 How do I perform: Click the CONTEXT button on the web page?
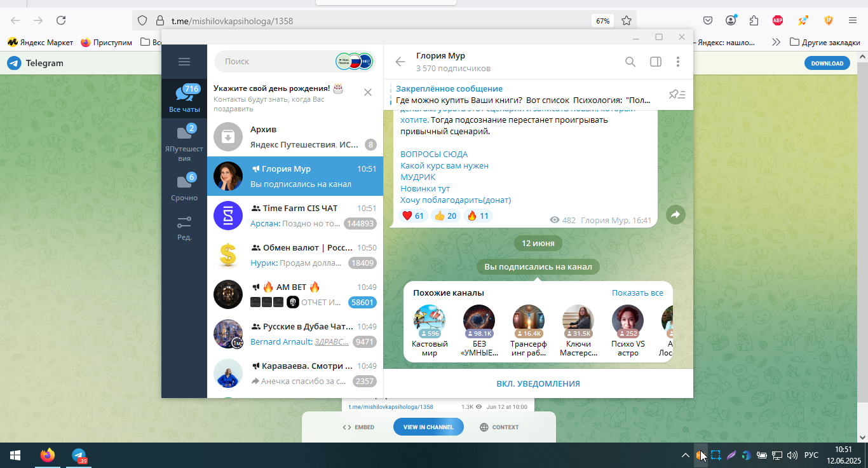point(499,427)
